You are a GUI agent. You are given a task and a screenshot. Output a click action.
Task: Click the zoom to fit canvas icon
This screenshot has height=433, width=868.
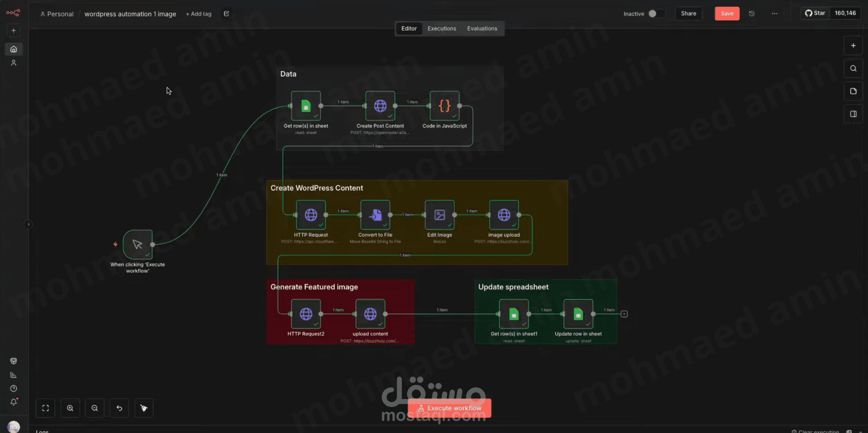[x=45, y=408]
